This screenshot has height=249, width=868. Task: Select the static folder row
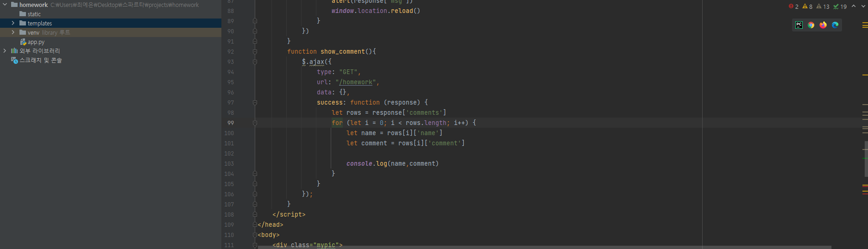click(x=111, y=14)
